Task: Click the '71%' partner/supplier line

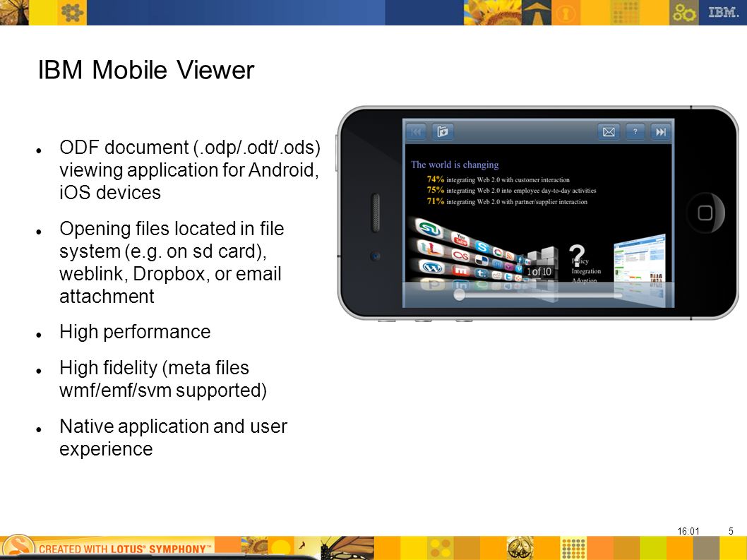Action: click(x=507, y=201)
